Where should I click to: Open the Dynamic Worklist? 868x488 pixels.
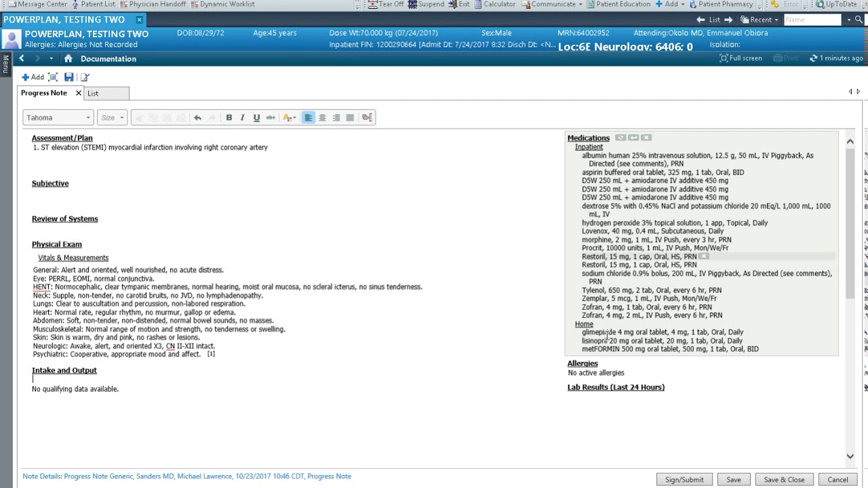(222, 4)
